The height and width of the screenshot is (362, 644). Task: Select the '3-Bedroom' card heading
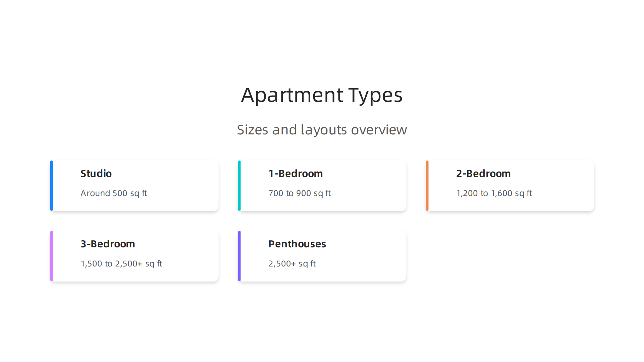point(108,244)
